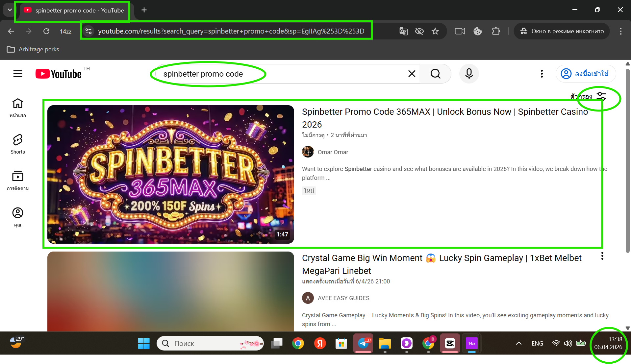Open the Home (หน้าแรก) sidebar item
The image size is (631, 364).
click(x=18, y=108)
